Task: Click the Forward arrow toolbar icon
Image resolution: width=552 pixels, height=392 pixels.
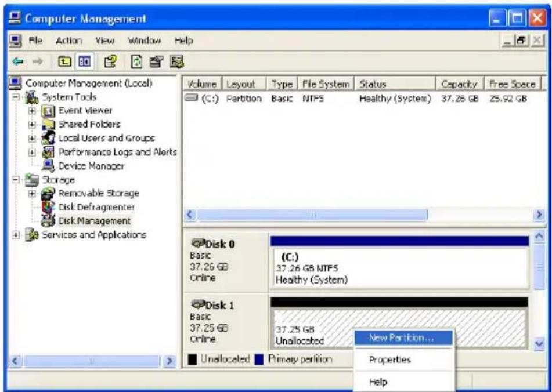Action: tap(37, 62)
